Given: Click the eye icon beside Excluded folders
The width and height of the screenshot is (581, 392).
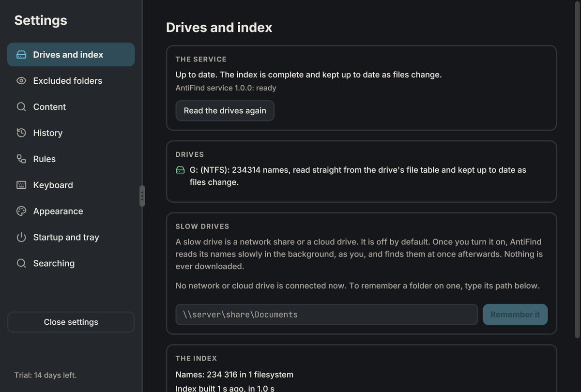Looking at the screenshot, I should 21,81.
